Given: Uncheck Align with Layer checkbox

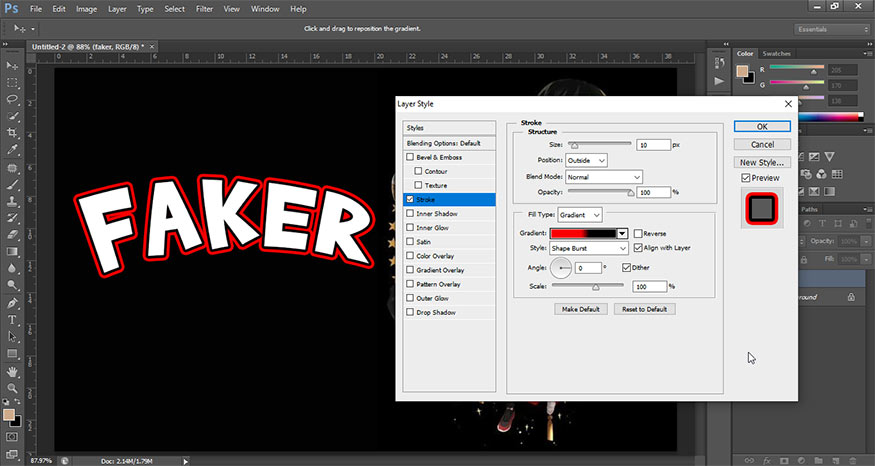Looking at the screenshot, I should coord(638,247).
